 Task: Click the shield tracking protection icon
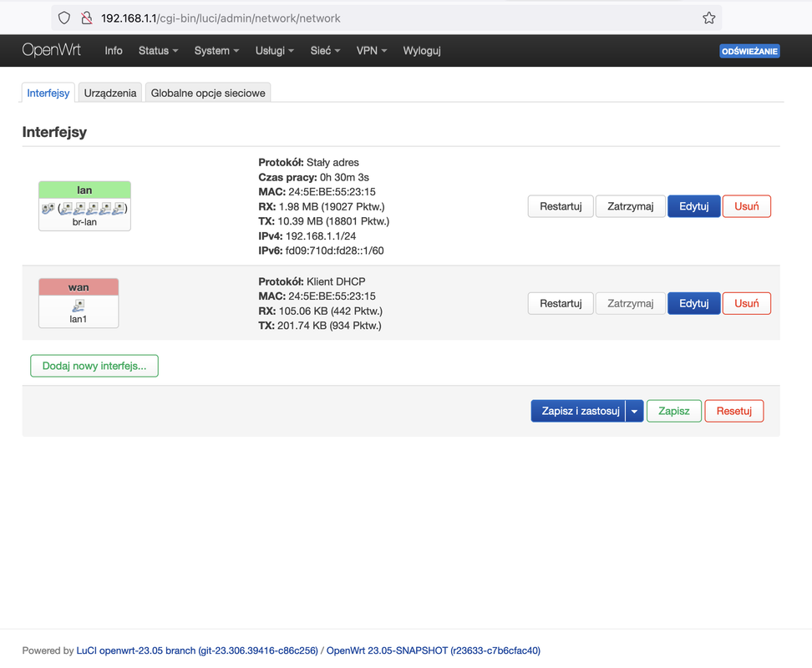coord(64,18)
